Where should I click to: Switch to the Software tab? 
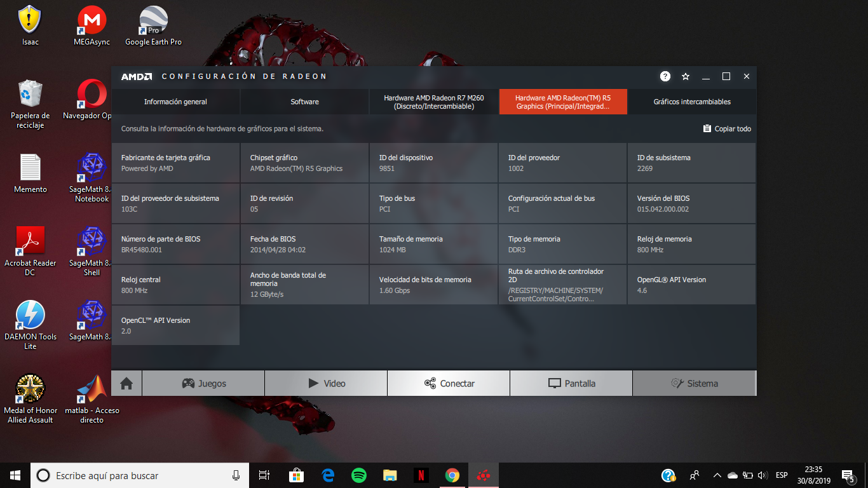pyautogui.click(x=304, y=102)
